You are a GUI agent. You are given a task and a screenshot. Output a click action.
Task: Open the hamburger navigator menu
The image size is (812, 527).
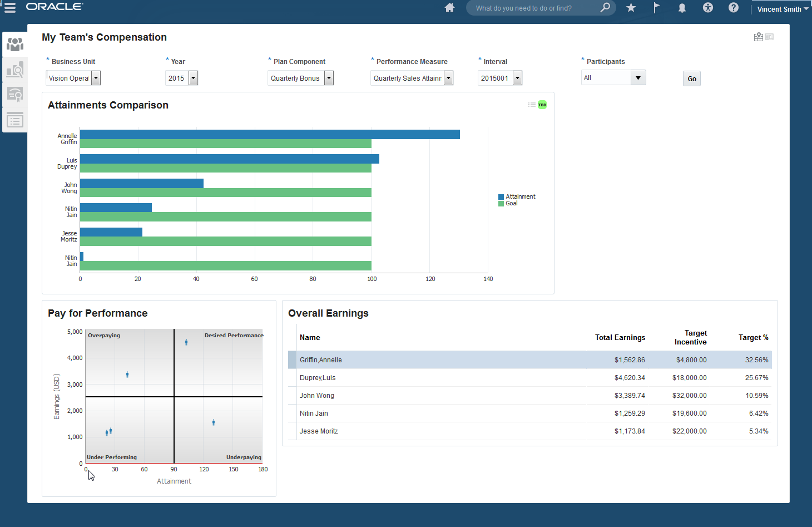click(x=10, y=8)
